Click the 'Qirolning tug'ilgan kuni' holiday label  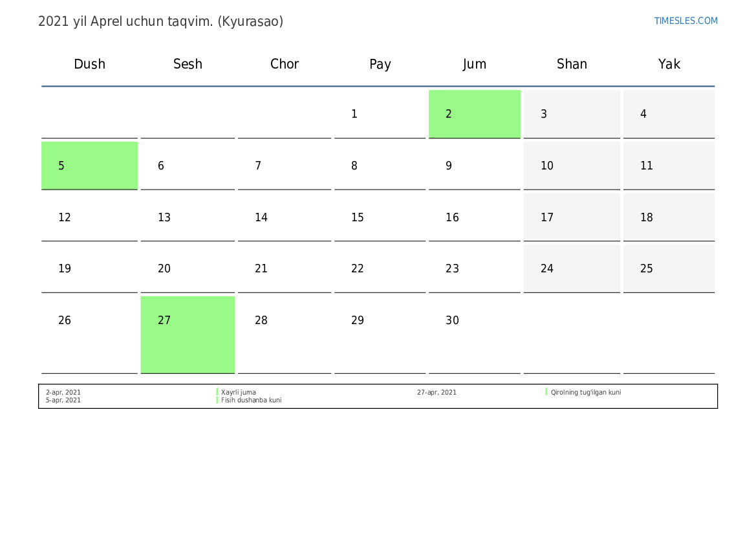click(586, 392)
